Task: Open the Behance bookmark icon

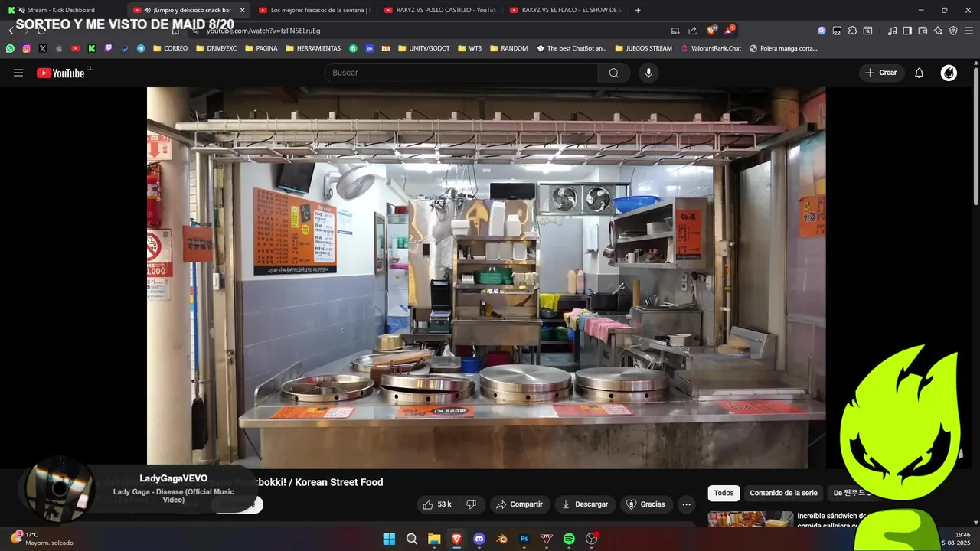Action: click(x=370, y=48)
